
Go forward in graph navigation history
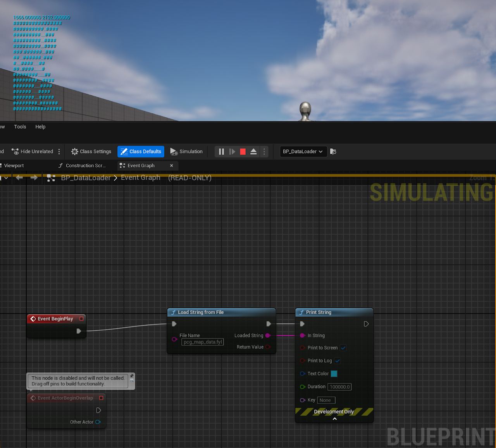tap(34, 178)
